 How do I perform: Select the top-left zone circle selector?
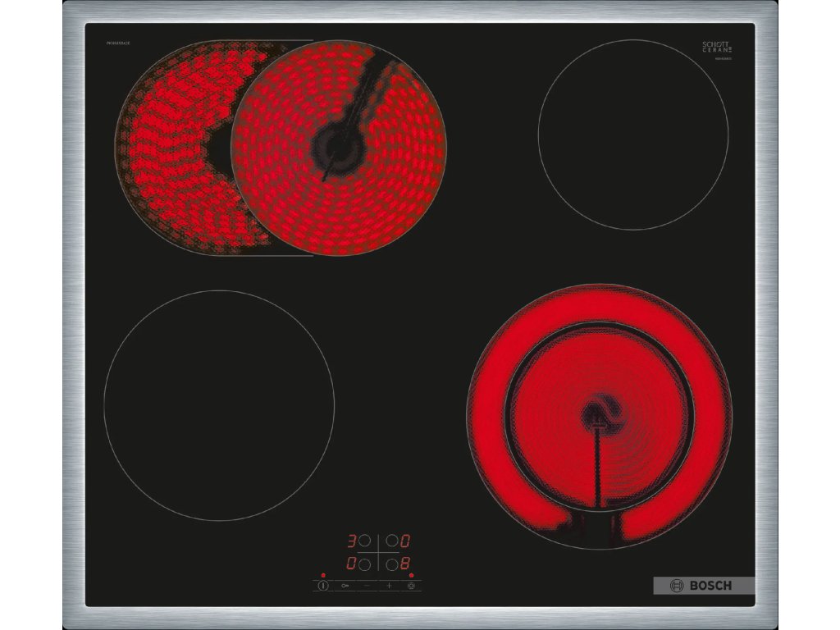pyautogui.click(x=364, y=541)
